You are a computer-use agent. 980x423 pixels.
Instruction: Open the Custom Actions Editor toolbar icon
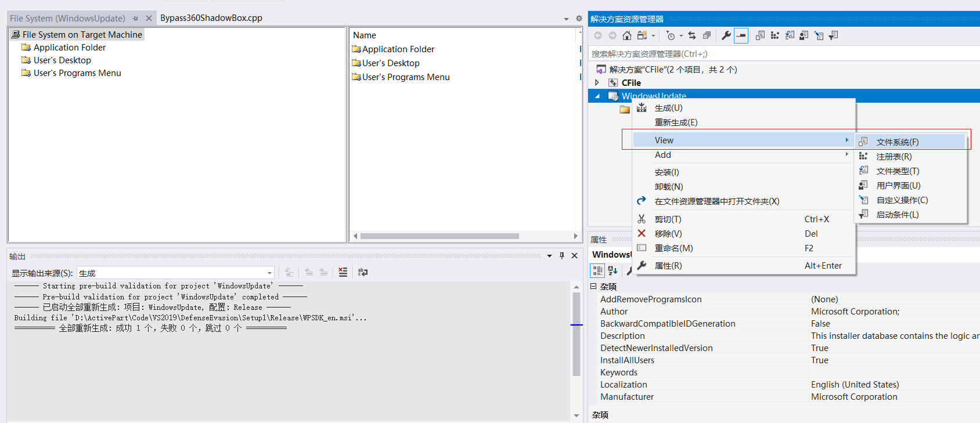(819, 35)
